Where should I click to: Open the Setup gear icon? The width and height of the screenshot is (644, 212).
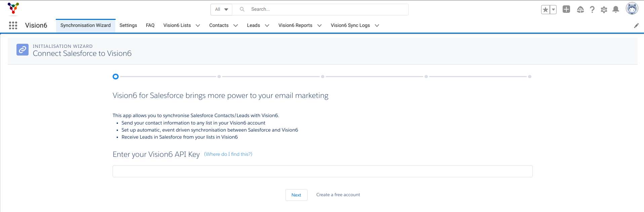pos(604,9)
